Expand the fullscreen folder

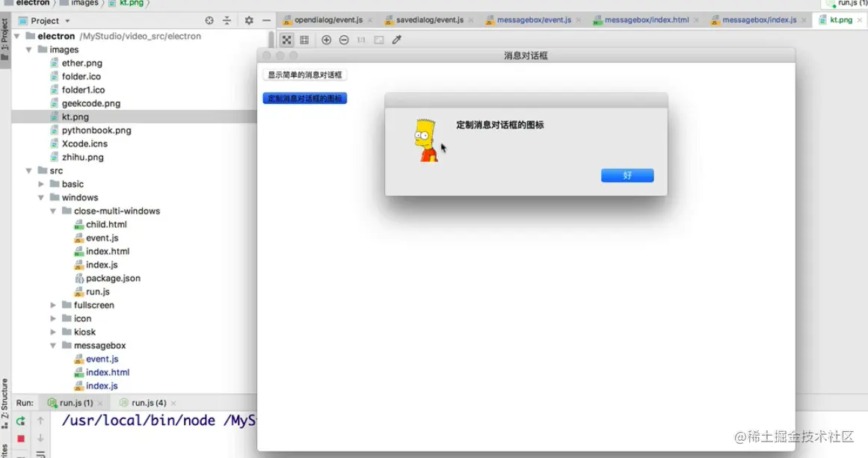pyautogui.click(x=53, y=306)
